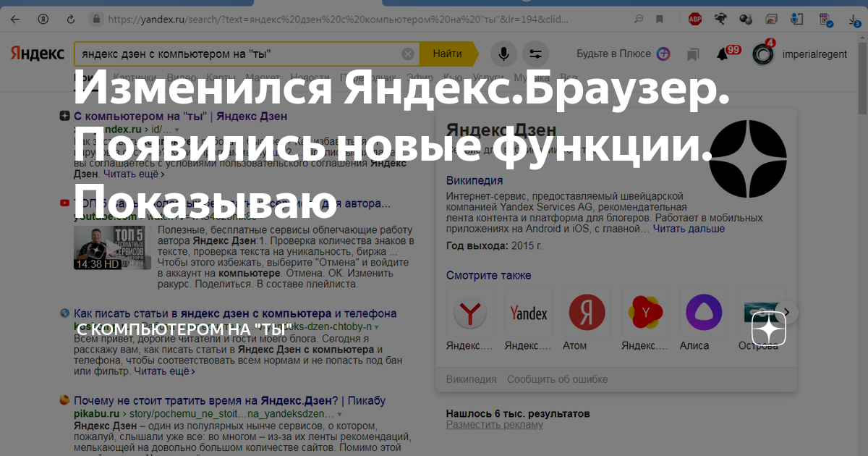Open the imperialregent account name
This screenshot has height=456, width=868.
(x=814, y=54)
